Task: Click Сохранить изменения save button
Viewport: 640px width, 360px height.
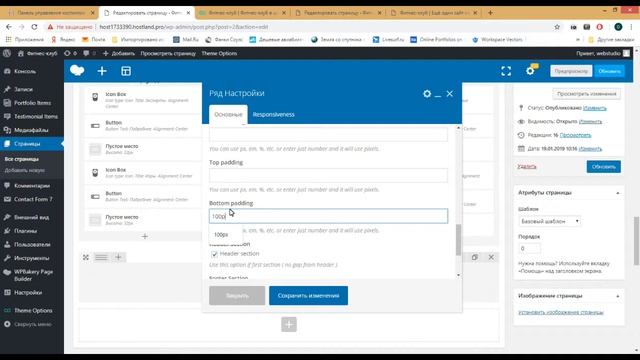Action: [309, 296]
